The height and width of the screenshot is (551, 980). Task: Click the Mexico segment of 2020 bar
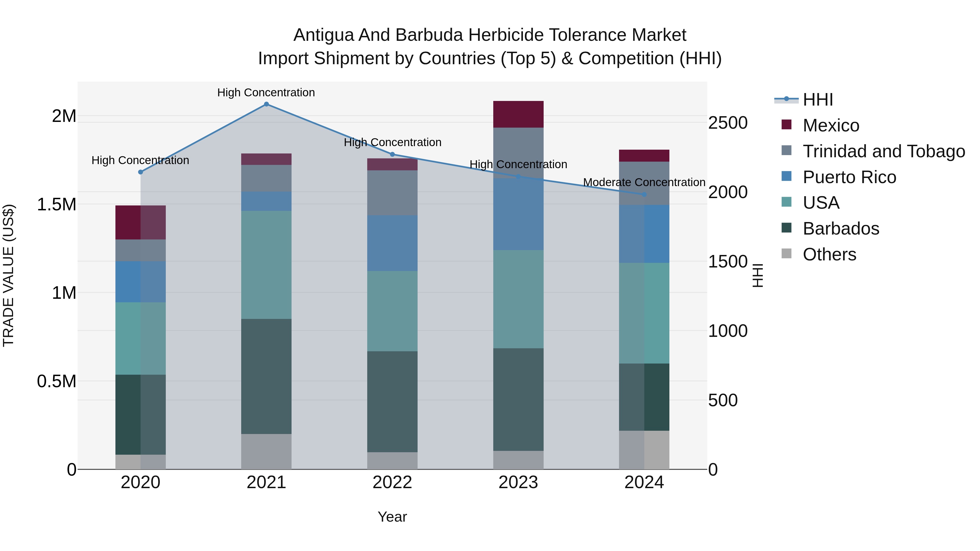point(140,223)
